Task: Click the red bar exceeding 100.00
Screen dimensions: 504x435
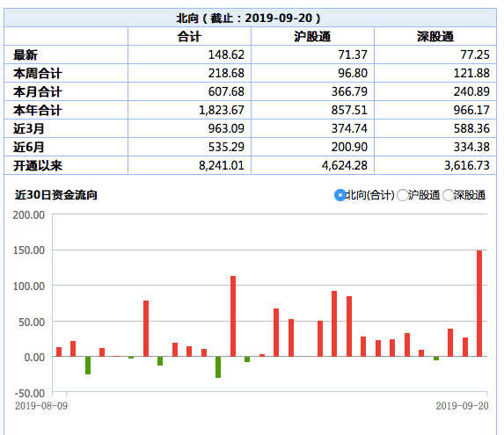Action: click(x=233, y=316)
